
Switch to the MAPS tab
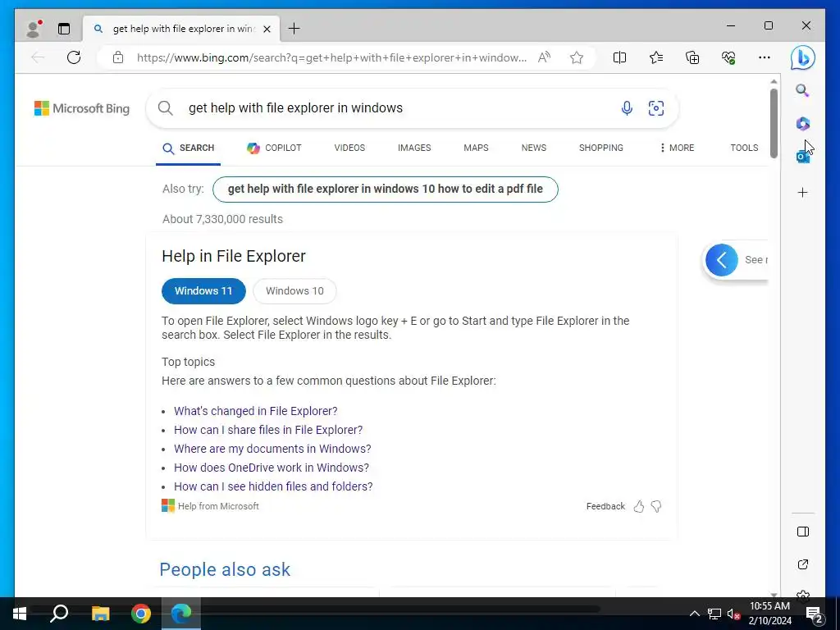coord(476,148)
